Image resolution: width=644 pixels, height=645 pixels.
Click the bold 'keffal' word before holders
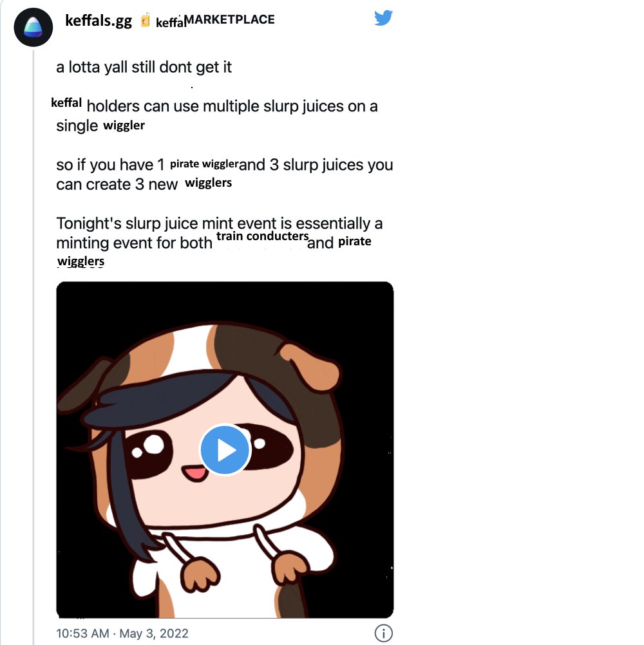(66, 102)
